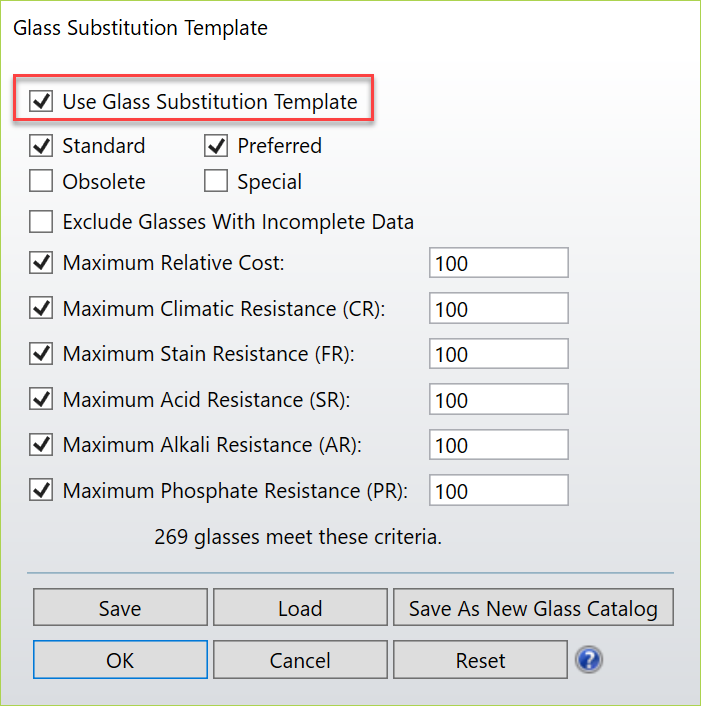Uncheck Use Glass Substitution Template checkbox
The width and height of the screenshot is (701, 706).
tap(41, 101)
